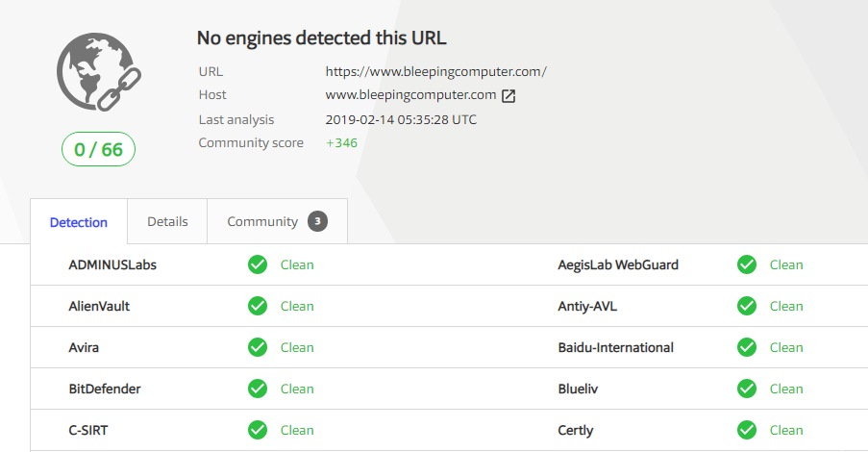Click the Community score label
Screen dimensions: 868x452
coord(251,143)
